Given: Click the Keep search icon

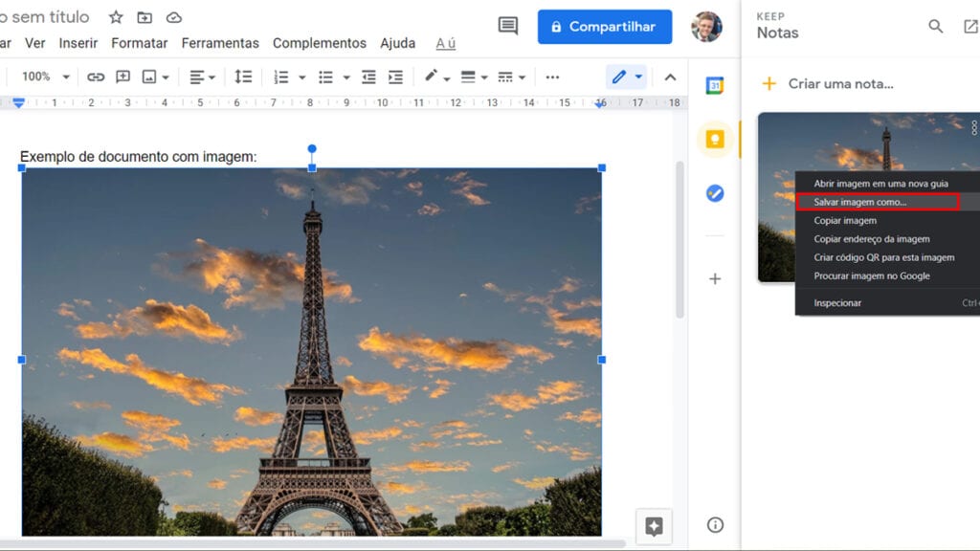Looking at the screenshot, I should (x=935, y=26).
